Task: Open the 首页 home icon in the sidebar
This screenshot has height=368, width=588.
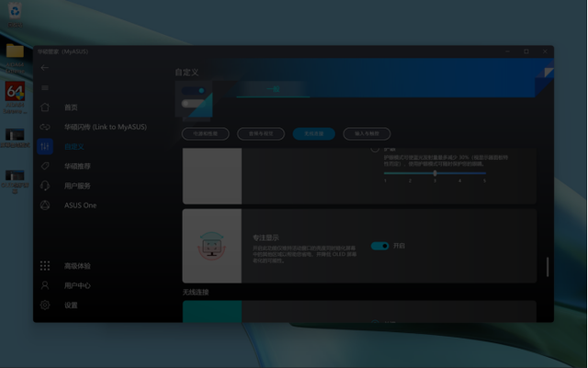Action: pyautogui.click(x=45, y=108)
